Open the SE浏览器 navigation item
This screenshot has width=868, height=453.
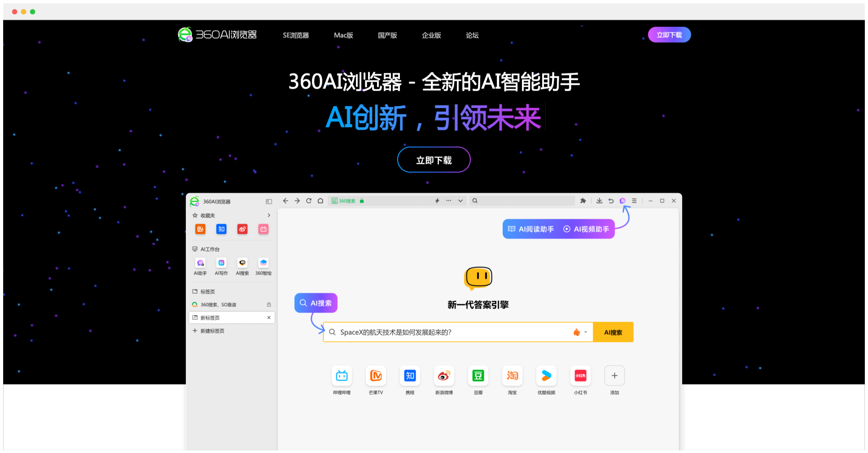point(296,35)
